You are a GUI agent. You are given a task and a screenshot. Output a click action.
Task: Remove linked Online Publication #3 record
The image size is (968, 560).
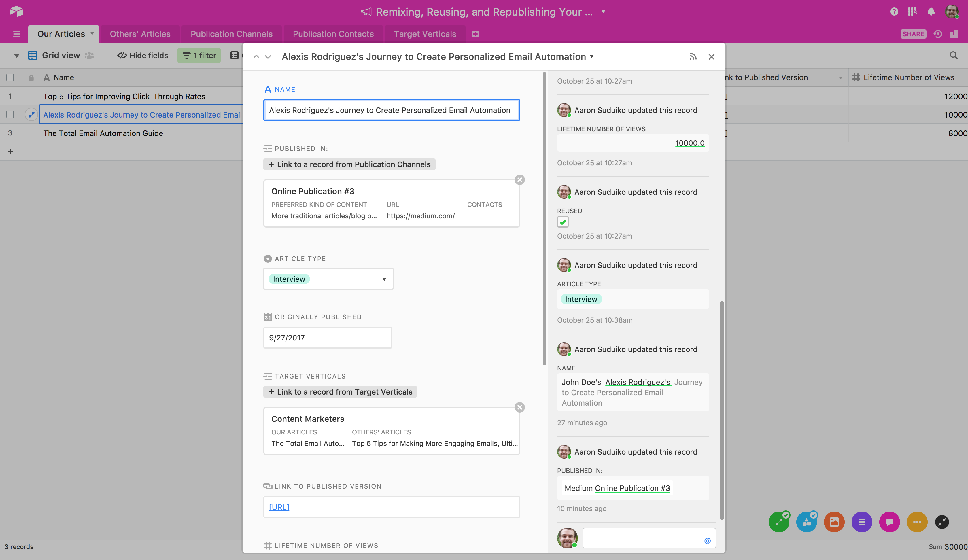point(520,180)
